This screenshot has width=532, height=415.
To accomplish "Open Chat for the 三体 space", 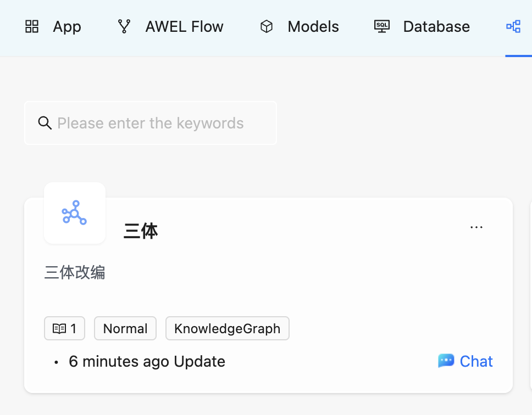I will (465, 361).
